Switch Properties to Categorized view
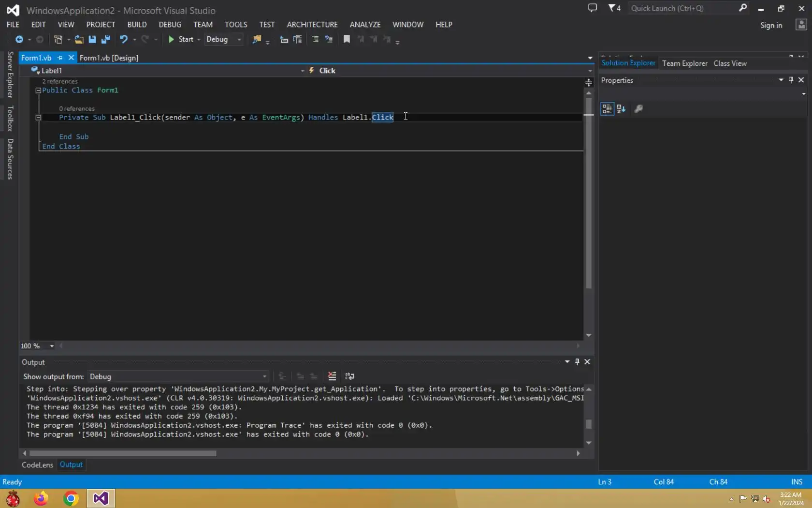 point(607,109)
